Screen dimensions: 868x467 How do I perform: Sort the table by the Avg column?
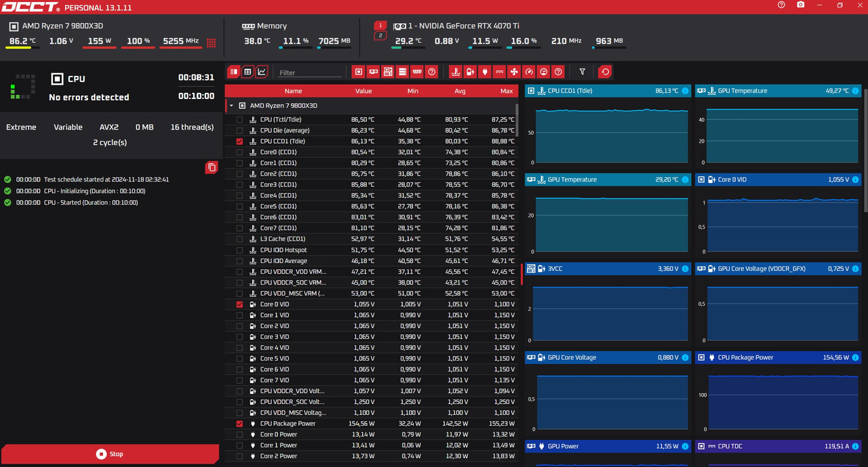(x=460, y=91)
